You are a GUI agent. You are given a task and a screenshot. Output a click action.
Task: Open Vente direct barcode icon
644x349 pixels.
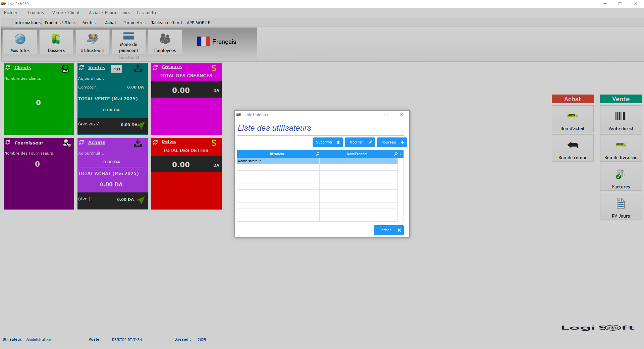[x=621, y=116]
